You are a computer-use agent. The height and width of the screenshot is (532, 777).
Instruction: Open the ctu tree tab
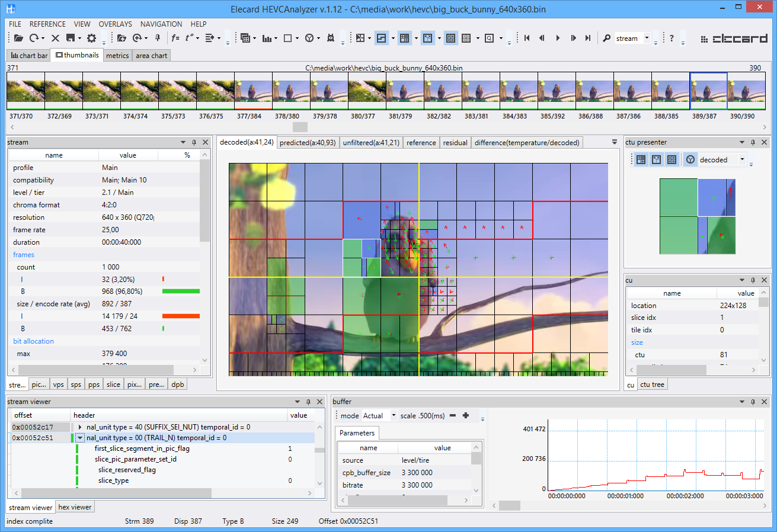click(653, 384)
